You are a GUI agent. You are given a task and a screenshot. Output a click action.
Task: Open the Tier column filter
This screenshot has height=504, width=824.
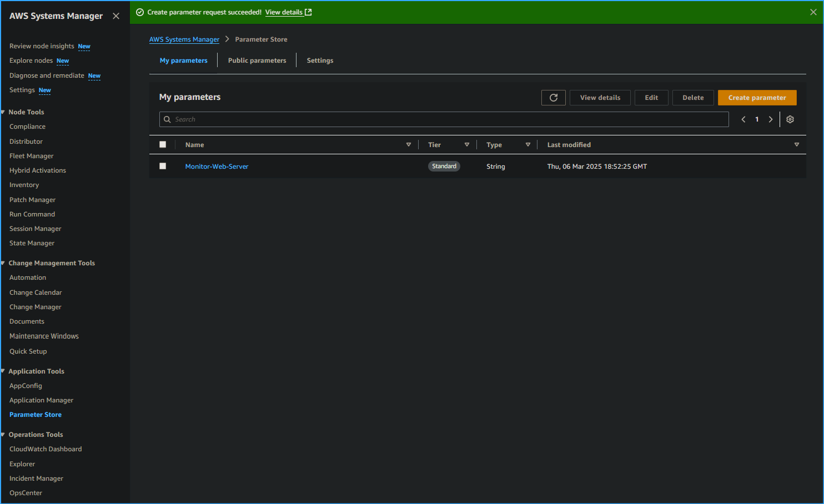click(467, 144)
